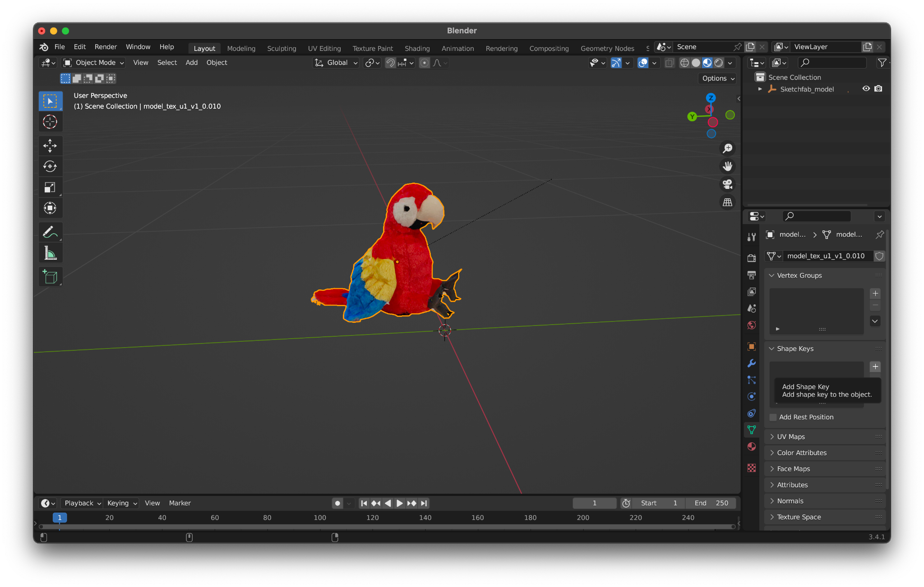Open the Texture properties tab
This screenshot has height=587, width=924.
click(752, 468)
